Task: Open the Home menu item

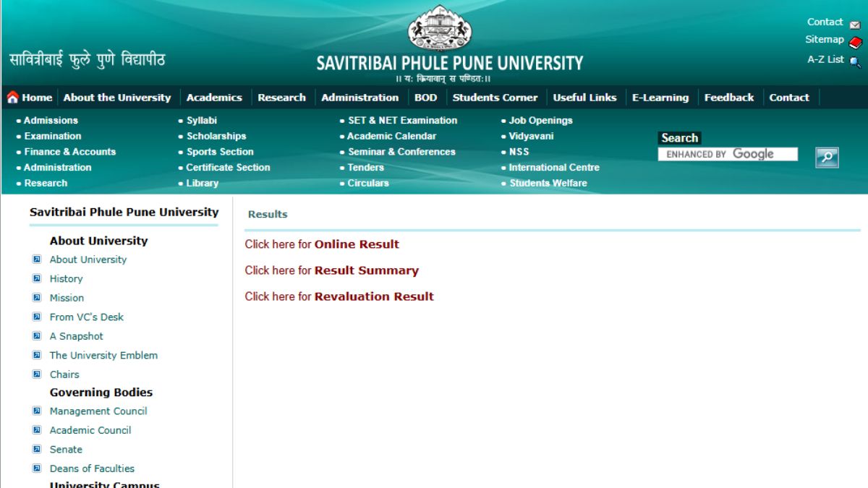Action: pos(37,98)
